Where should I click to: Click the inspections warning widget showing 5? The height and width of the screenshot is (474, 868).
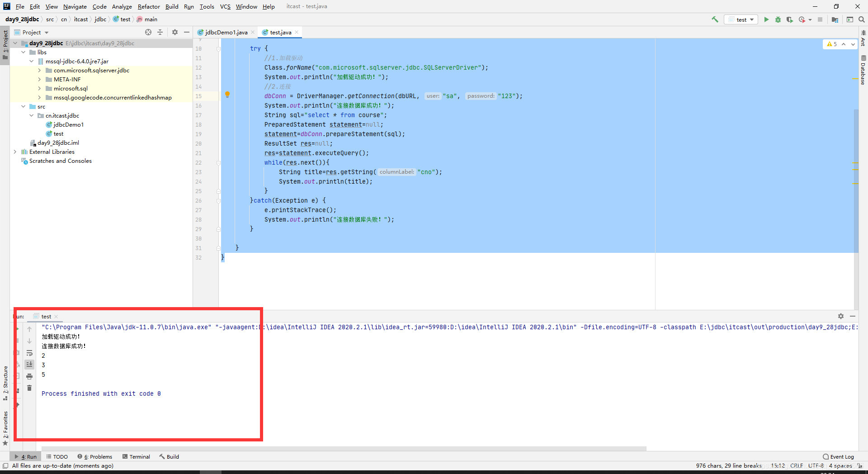(x=831, y=44)
